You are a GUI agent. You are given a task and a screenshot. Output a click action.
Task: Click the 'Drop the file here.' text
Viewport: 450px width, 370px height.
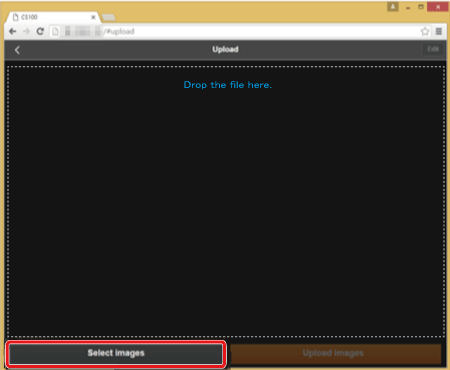pos(228,85)
